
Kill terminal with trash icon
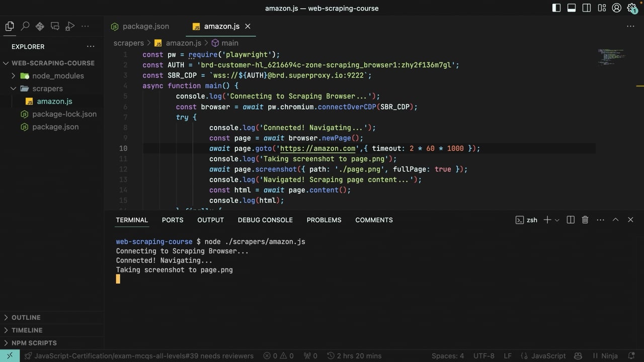(585, 220)
